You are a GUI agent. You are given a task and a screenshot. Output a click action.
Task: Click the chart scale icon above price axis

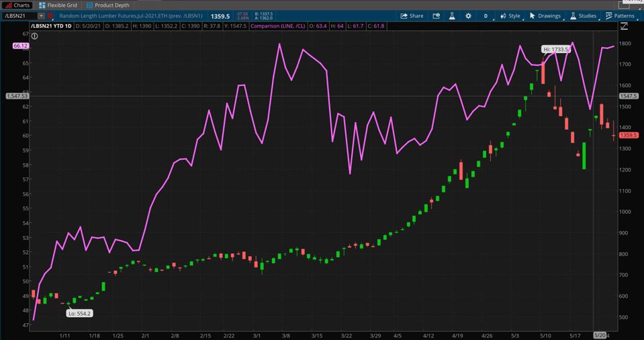(624, 26)
